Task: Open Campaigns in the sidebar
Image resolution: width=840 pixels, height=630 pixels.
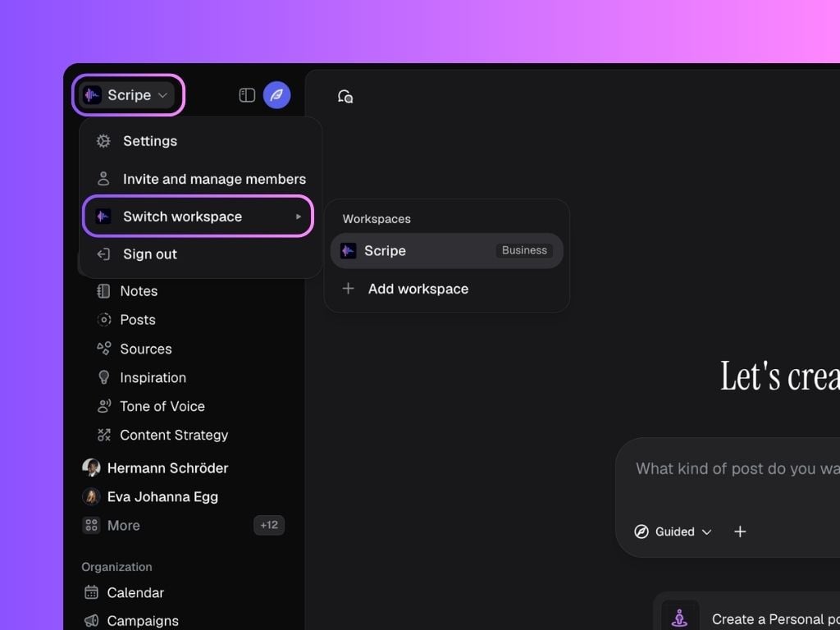Action: click(143, 620)
